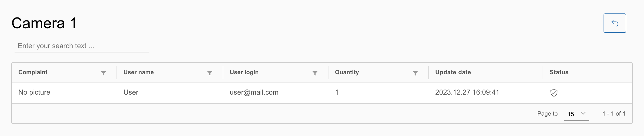Screen dimensions: 644x136
Task: Click the Status column header
Action: (x=559, y=72)
